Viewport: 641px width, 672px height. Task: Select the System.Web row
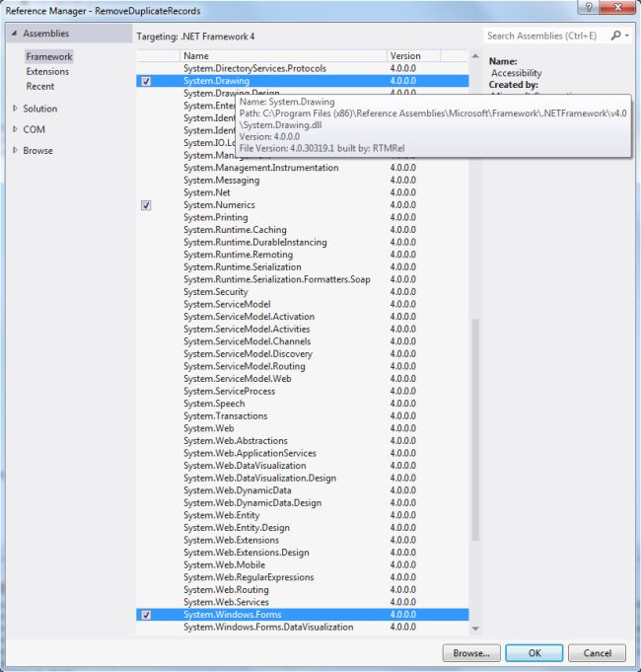pyautogui.click(x=303, y=429)
